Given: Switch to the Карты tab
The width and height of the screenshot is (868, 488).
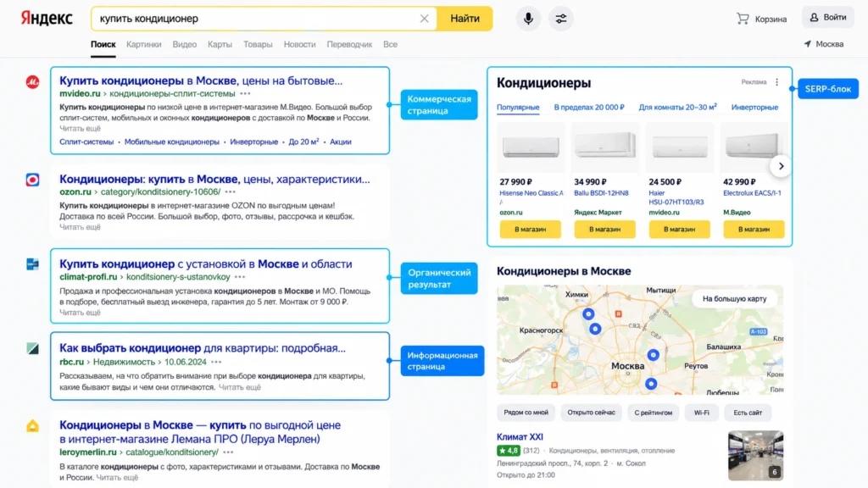Looking at the screenshot, I should coord(220,44).
